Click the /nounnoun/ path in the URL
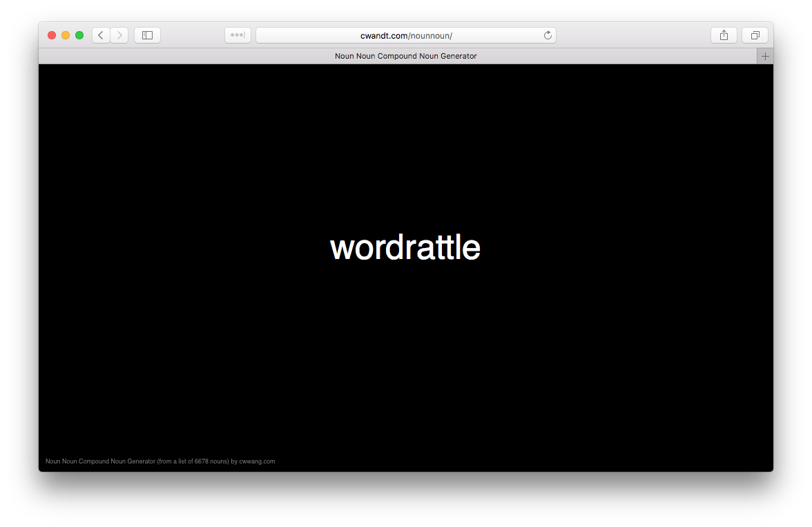Image resolution: width=812 pixels, height=527 pixels. click(430, 35)
